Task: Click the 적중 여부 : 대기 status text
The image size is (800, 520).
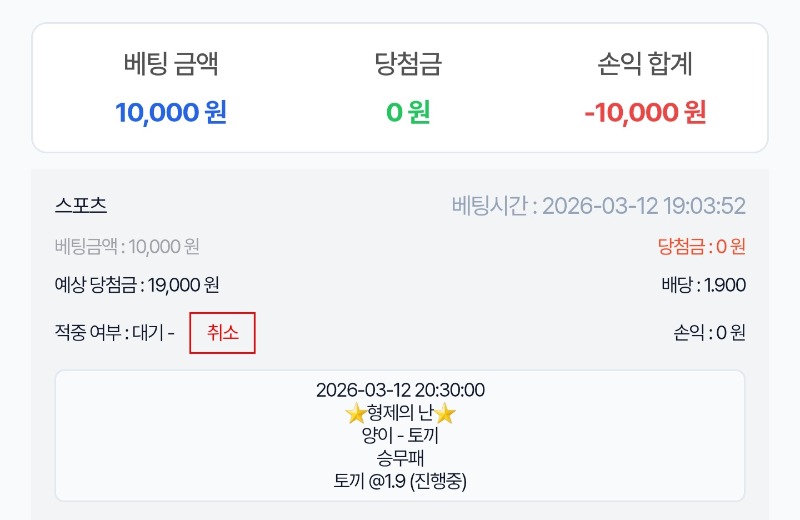Action: [x=114, y=333]
